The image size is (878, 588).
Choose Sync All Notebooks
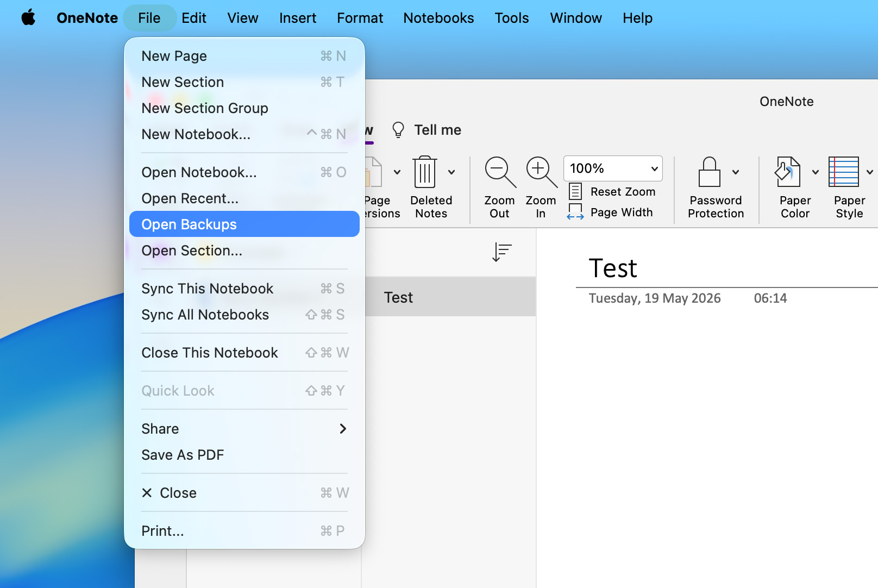pos(244,315)
